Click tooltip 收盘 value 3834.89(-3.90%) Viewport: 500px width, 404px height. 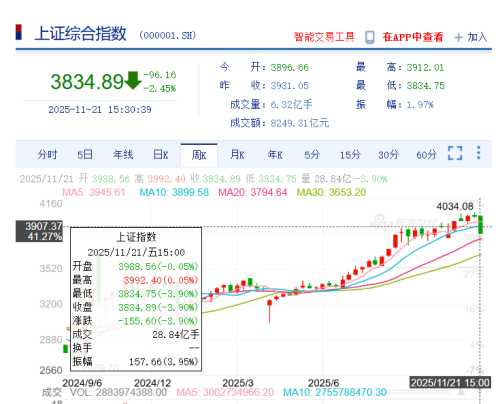(x=158, y=307)
